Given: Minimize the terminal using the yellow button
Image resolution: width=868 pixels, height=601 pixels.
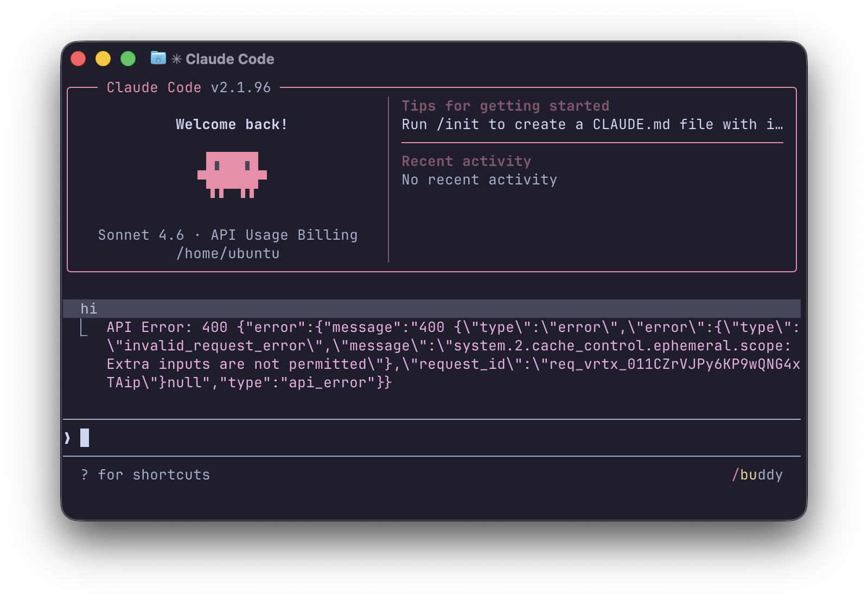Looking at the screenshot, I should point(103,59).
